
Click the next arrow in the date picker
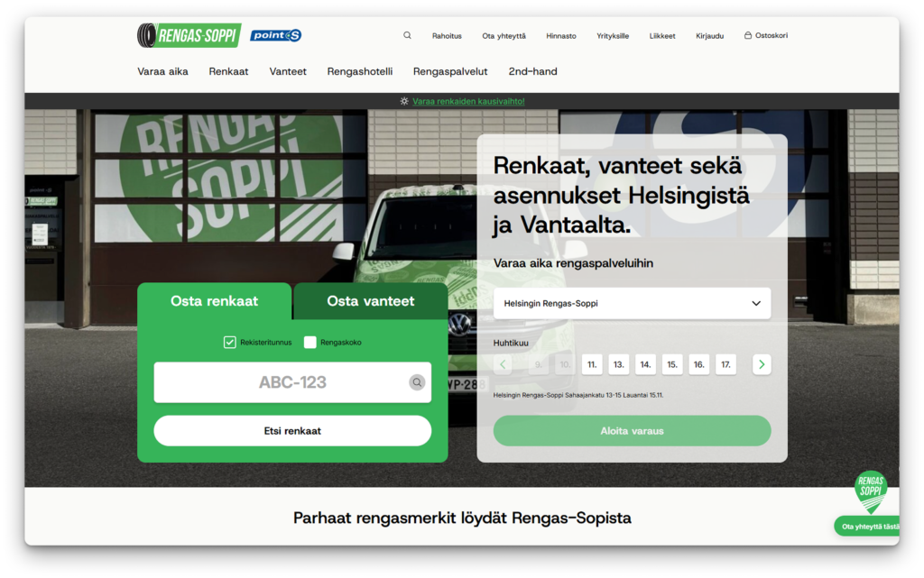point(762,364)
